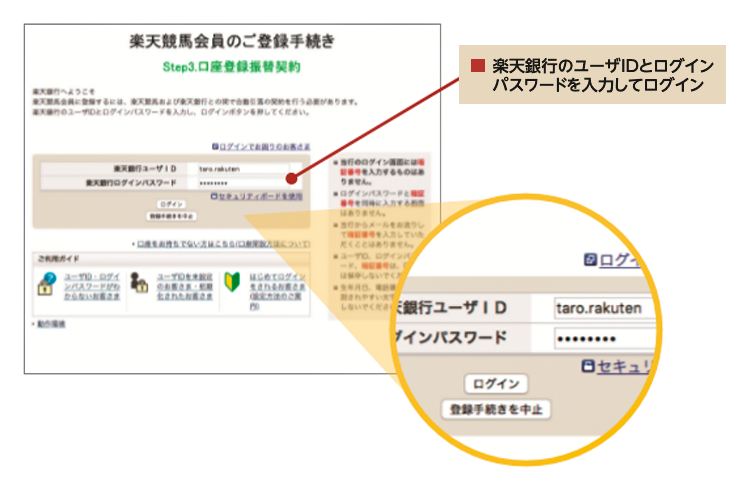Focus the 楽天銀行ユーザID field in the unmagnified form

(243, 169)
